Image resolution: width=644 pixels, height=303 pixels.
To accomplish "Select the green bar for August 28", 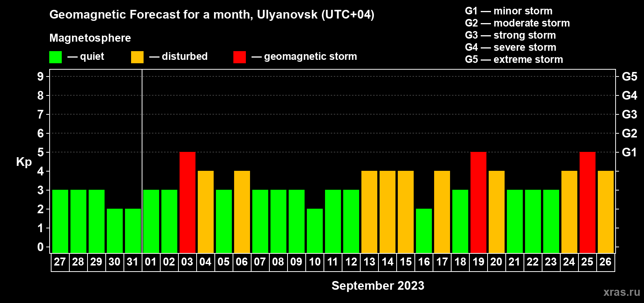I will [78, 222].
